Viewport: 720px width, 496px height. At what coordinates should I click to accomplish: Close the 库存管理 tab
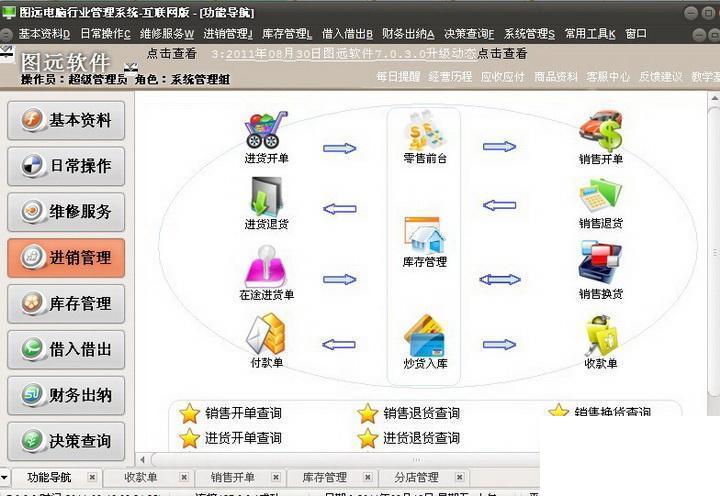tap(368, 477)
